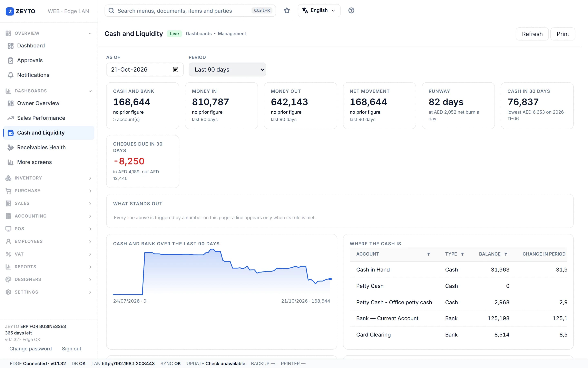Focus the search menus and documents box
Image resolution: width=588 pixels, height=368 pixels.
click(x=190, y=10)
